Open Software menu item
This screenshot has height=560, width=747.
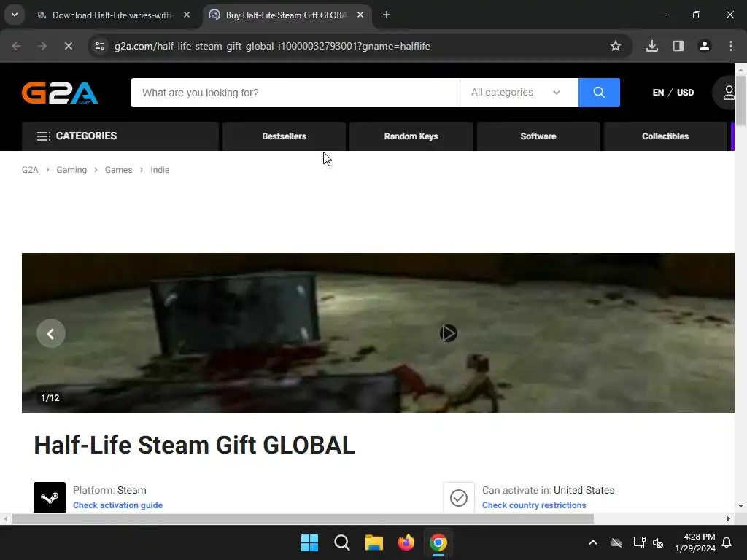(x=538, y=136)
